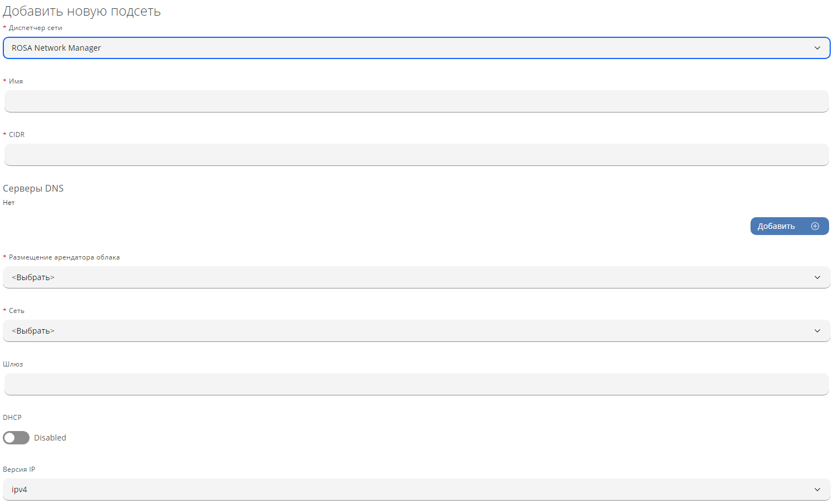Click the chevron of Размещение арендатора облака
838x504 pixels.
click(817, 277)
